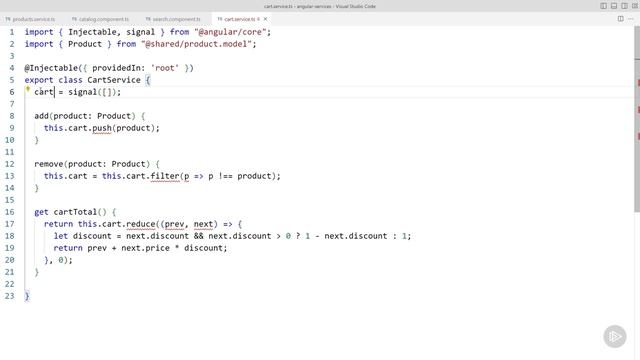Image resolution: width=640 pixels, height=360 pixels.
Task: Click the "remove" method name on line 12
Action: (x=49, y=164)
